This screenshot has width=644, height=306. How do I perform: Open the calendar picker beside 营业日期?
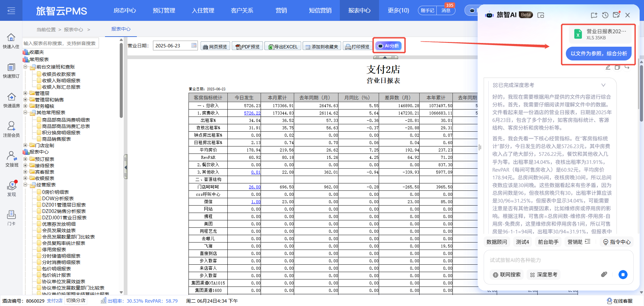[x=194, y=45]
